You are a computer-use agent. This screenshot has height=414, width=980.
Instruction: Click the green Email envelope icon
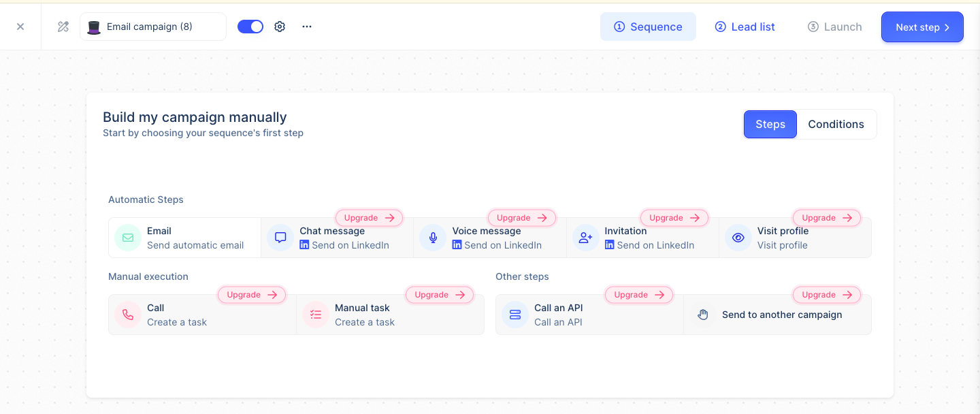128,238
